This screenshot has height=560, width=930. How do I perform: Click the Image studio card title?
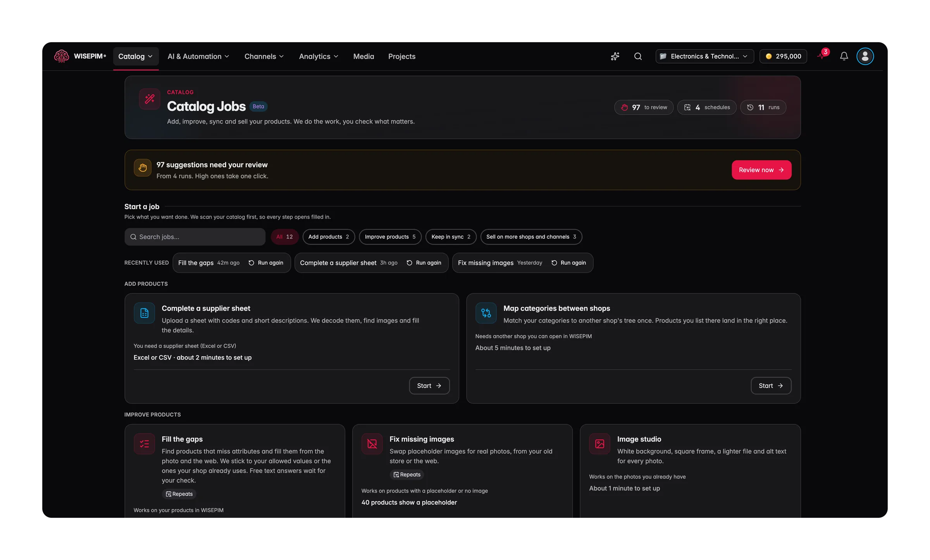click(x=639, y=439)
